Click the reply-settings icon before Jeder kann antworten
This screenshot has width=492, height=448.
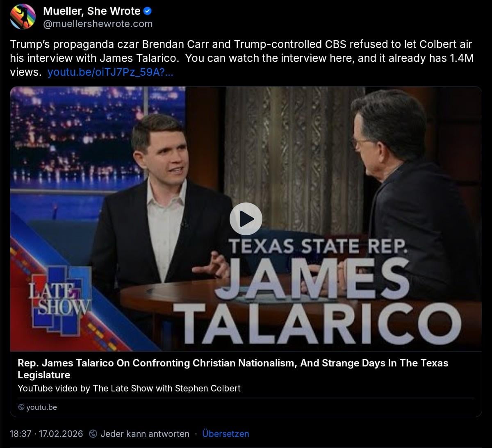(x=93, y=434)
